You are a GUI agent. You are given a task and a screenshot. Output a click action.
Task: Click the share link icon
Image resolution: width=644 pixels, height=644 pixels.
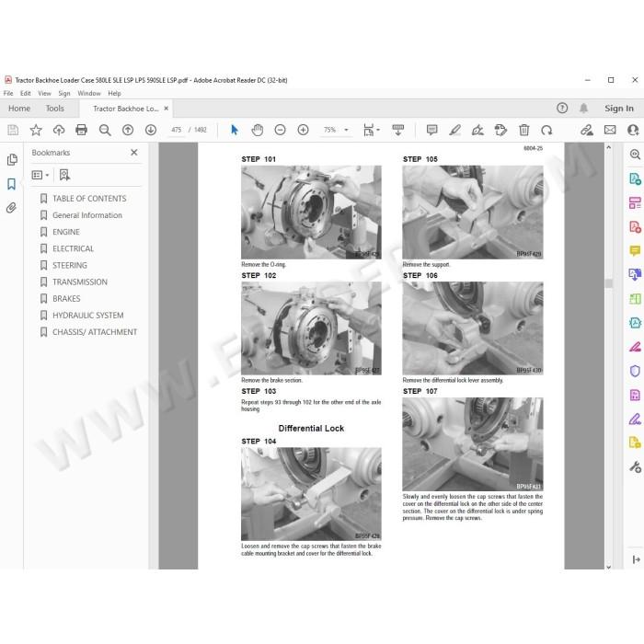(x=587, y=131)
